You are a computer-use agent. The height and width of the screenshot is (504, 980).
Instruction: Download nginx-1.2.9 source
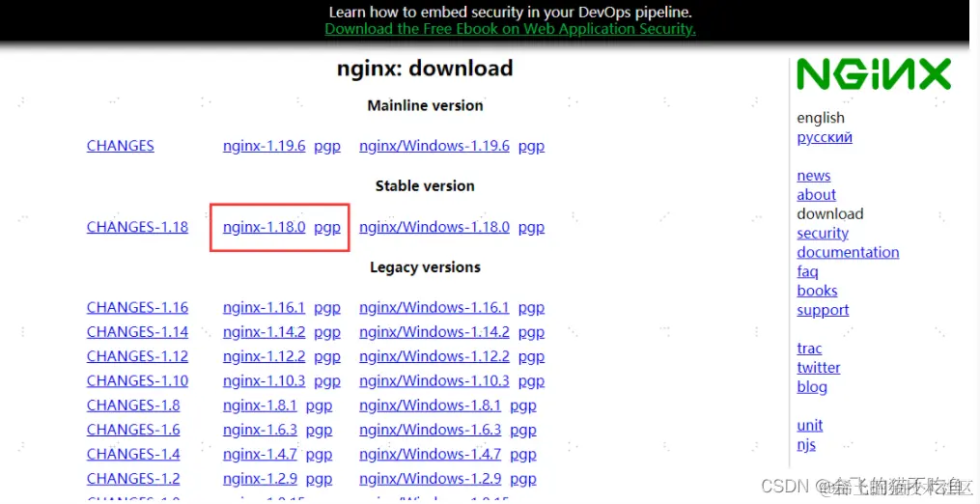coord(260,478)
